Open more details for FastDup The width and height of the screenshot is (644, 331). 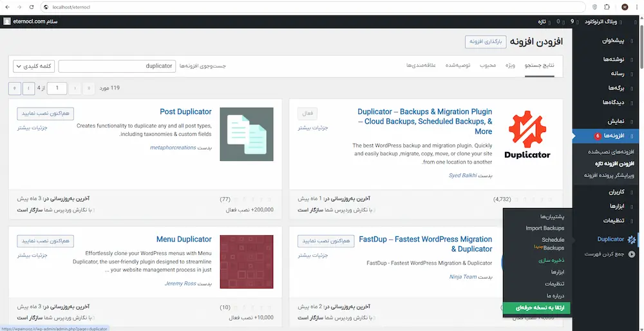pyautogui.click(x=313, y=256)
